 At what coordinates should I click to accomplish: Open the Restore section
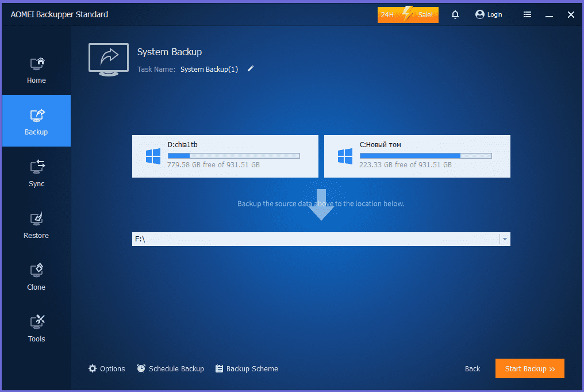[x=37, y=225]
